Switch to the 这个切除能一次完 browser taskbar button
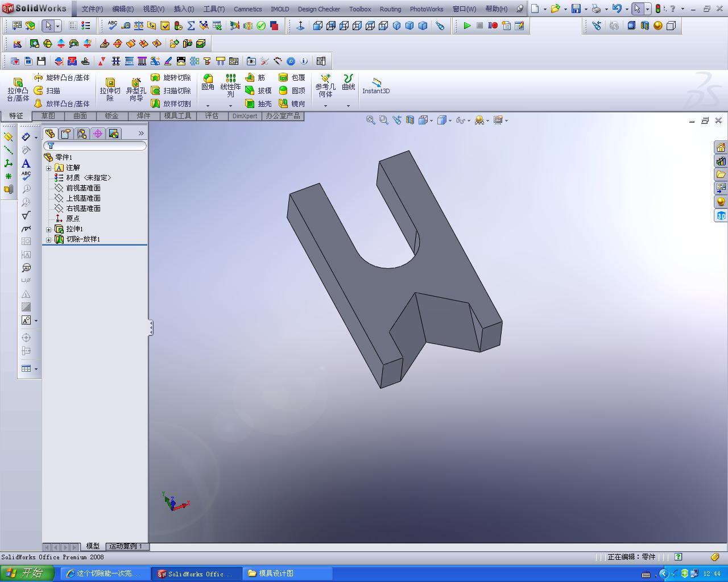The height and width of the screenshot is (582, 728). point(106,573)
